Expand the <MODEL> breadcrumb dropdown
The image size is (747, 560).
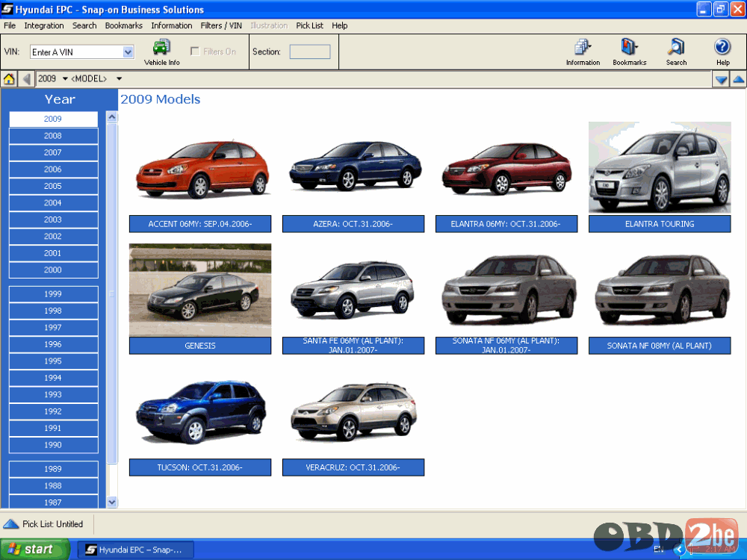click(119, 78)
